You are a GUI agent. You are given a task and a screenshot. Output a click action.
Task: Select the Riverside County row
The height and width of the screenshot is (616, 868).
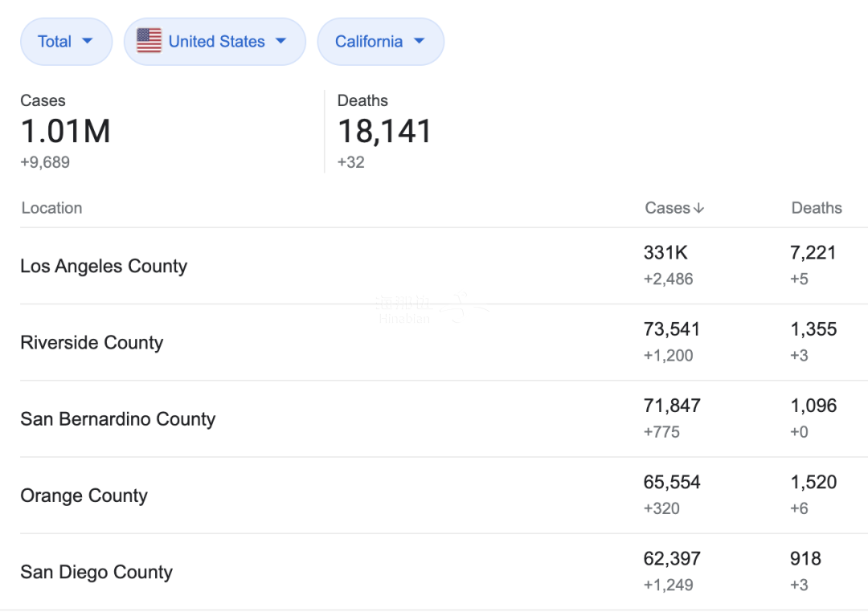coord(92,343)
